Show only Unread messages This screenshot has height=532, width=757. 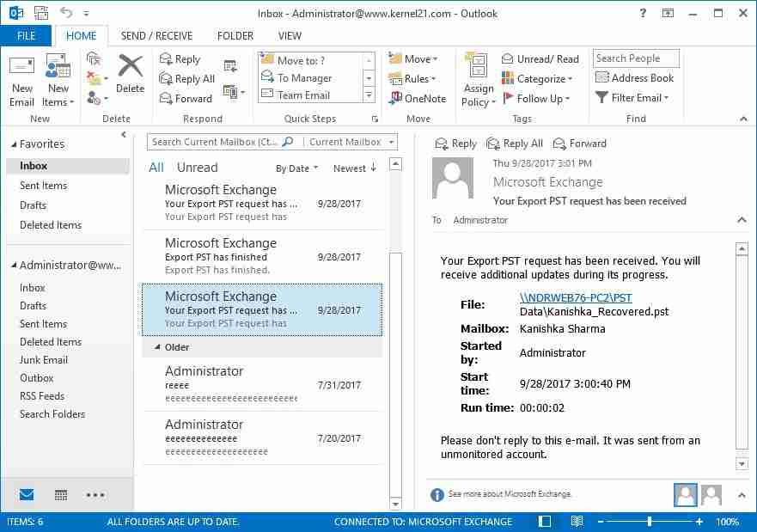[197, 168]
